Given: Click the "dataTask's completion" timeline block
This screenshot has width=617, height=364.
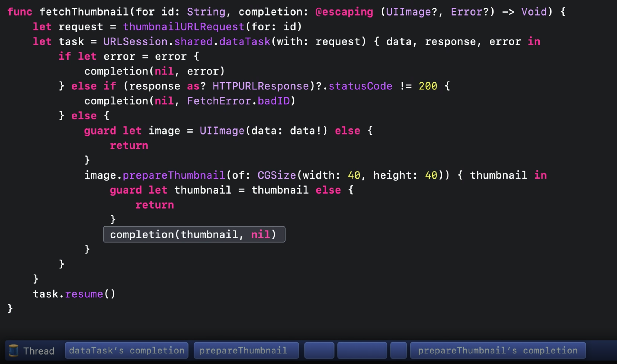Looking at the screenshot, I should coord(127,350).
